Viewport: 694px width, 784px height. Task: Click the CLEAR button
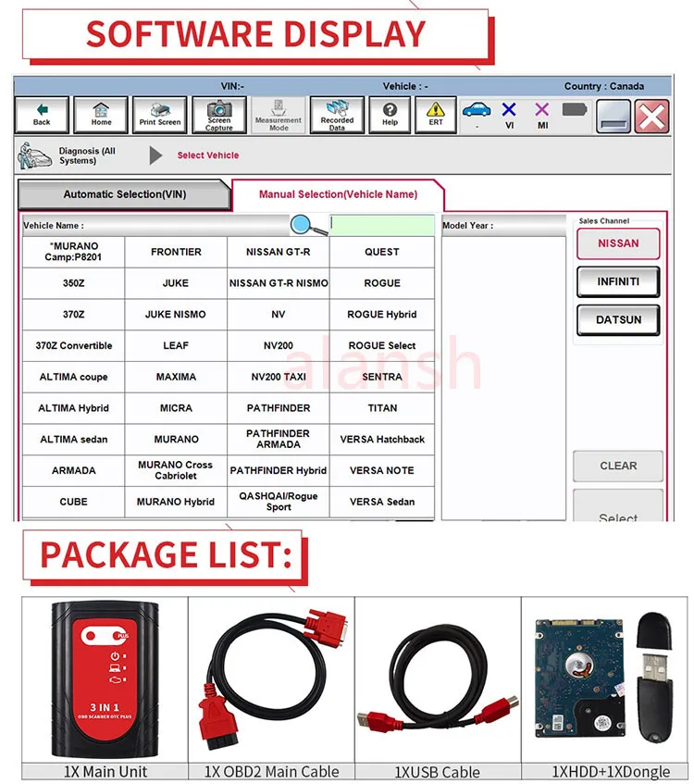618,466
